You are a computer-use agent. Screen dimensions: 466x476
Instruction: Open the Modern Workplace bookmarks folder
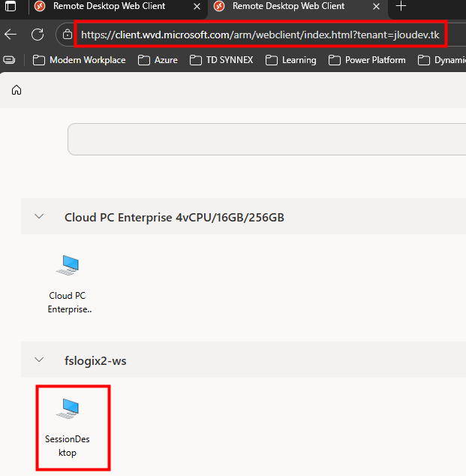coord(79,60)
